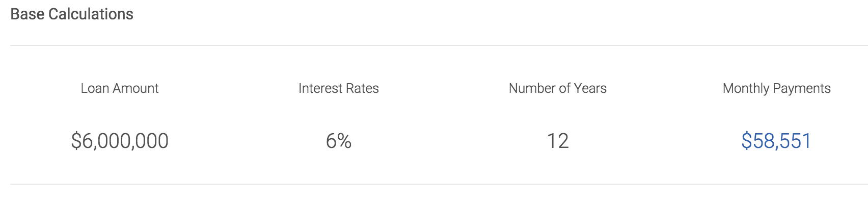This screenshot has height=201, width=868.
Task: Click the word Rates in Interest Rates
Action: point(362,88)
